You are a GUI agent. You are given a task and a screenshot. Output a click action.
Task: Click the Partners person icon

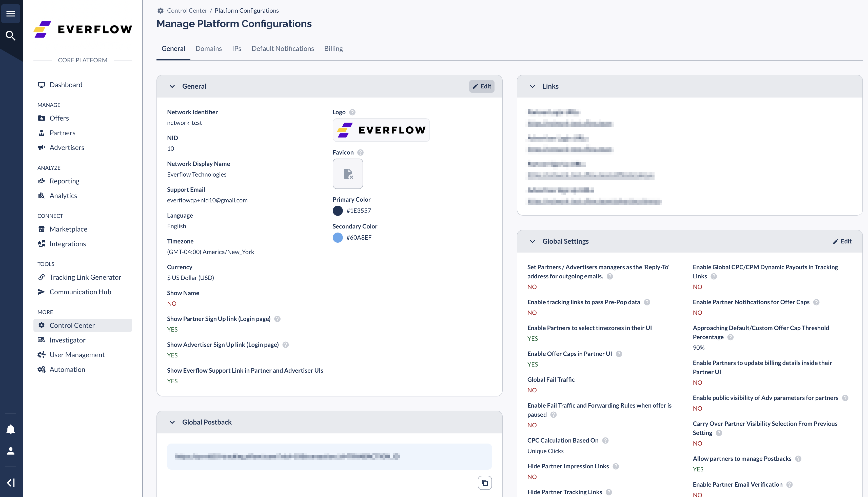click(x=41, y=133)
